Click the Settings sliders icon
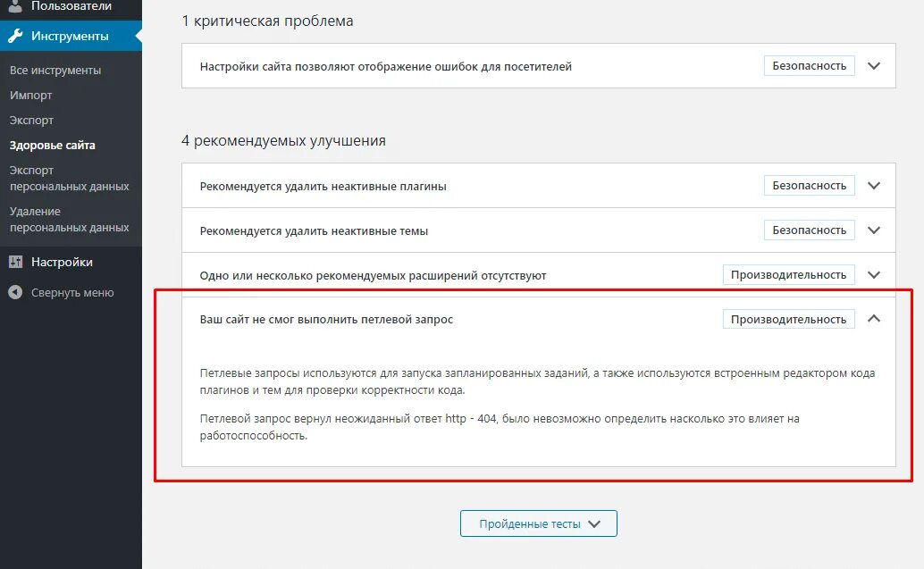 pos(15,263)
